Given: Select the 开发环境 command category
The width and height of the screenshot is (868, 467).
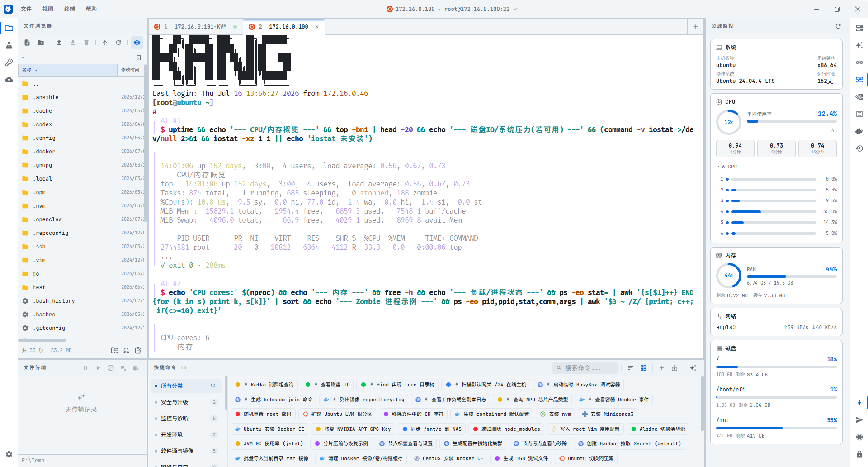Looking at the screenshot, I should 186,435.
